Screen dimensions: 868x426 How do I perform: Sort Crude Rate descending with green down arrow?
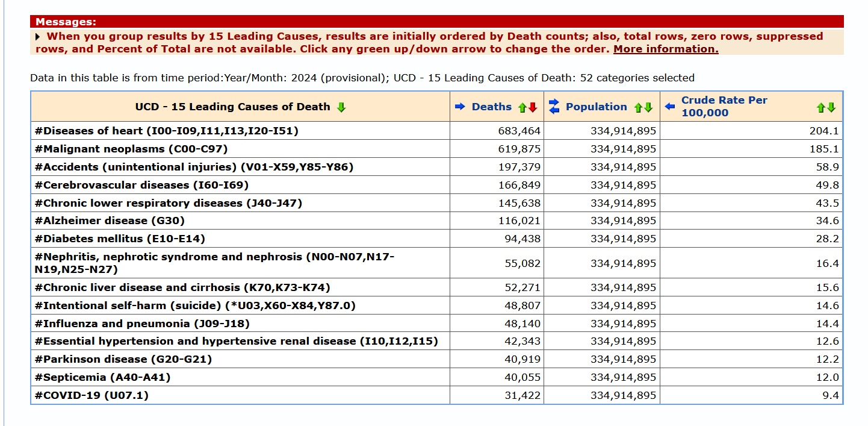(831, 108)
